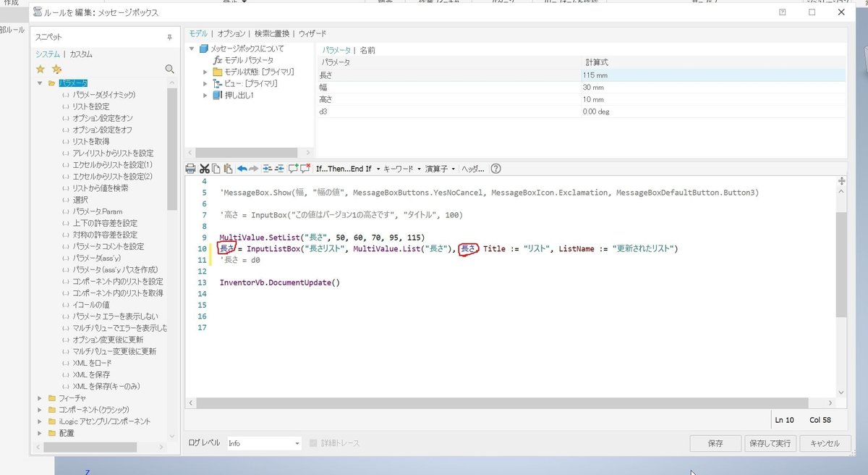Viewport: 868px width, 475px height.
Task: Click the 保存して実行 button
Action: 770,443
